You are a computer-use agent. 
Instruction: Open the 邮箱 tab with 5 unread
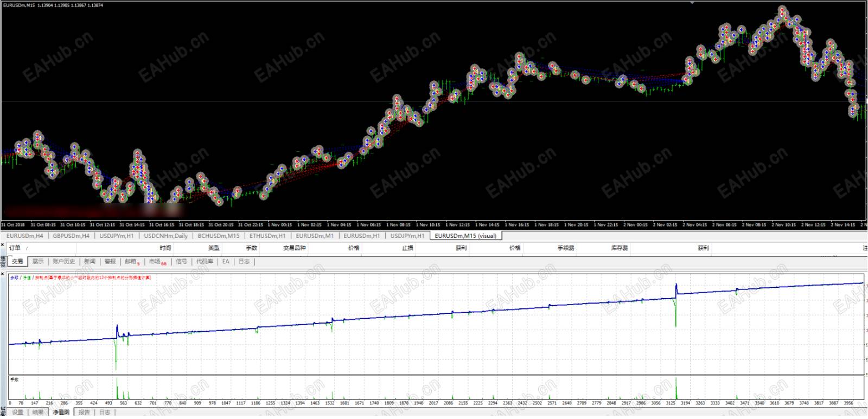pos(132,261)
